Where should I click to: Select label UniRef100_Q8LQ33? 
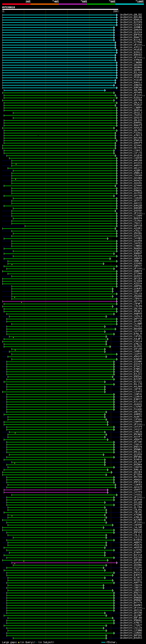(x=131, y=120)
